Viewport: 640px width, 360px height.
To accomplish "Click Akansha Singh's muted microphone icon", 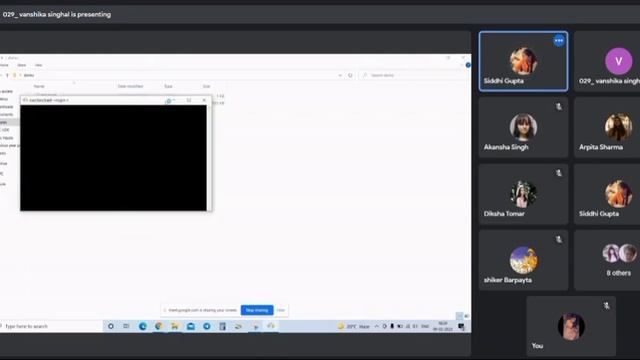I will [x=559, y=107].
